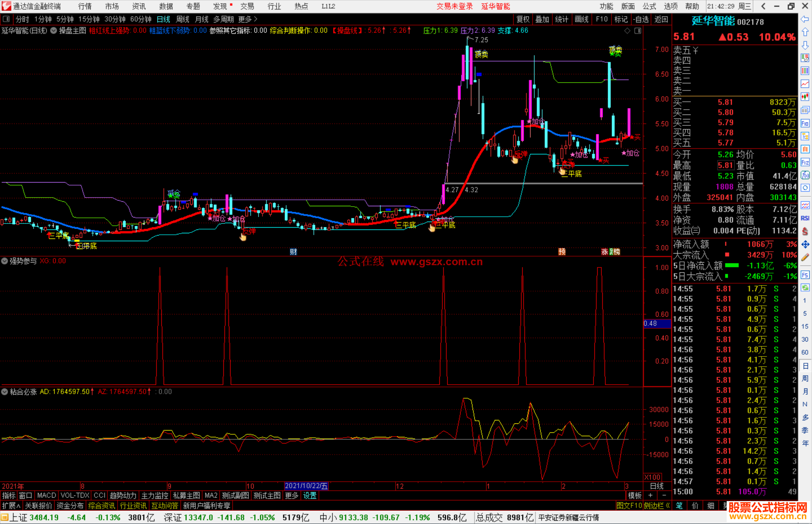This screenshot has width=812, height=524.
Task: Click the list with checkmark sidebar icon
Action: (x=805, y=58)
